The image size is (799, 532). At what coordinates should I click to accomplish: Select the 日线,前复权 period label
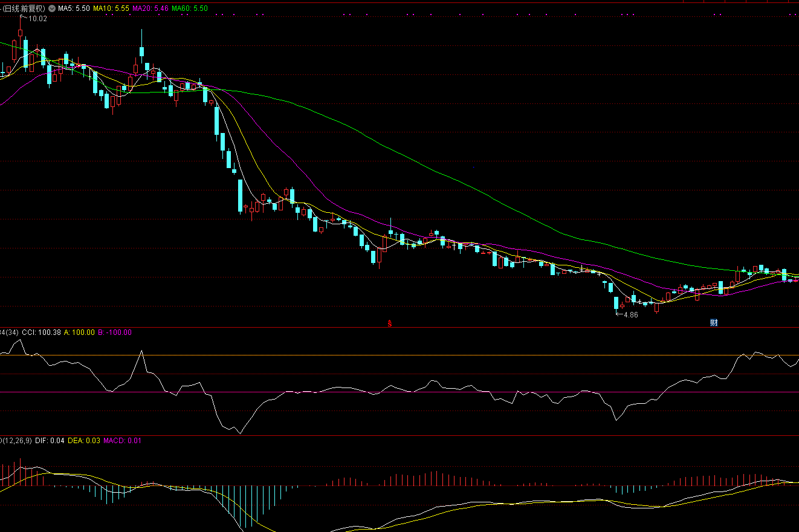24,9
